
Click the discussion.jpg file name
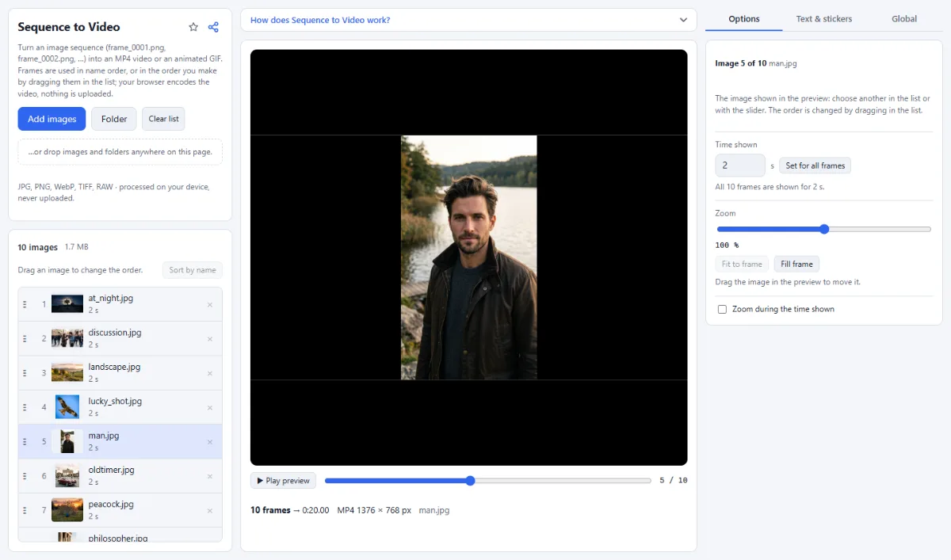(x=115, y=333)
